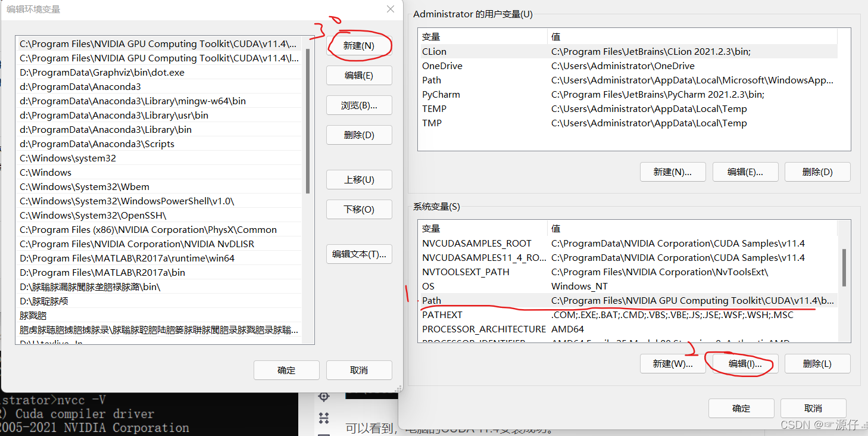Select d:\ProgramData\Anaconda3\Library\bin entry
The height and width of the screenshot is (436, 868).
160,130
